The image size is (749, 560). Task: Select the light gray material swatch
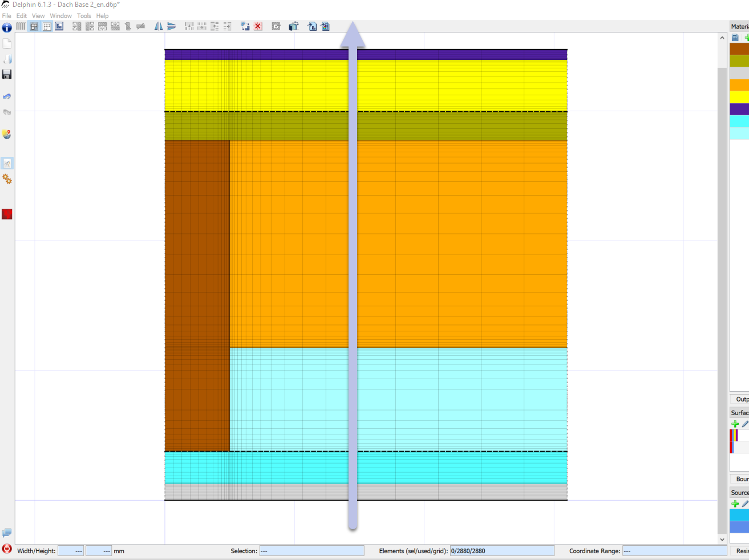[739, 73]
